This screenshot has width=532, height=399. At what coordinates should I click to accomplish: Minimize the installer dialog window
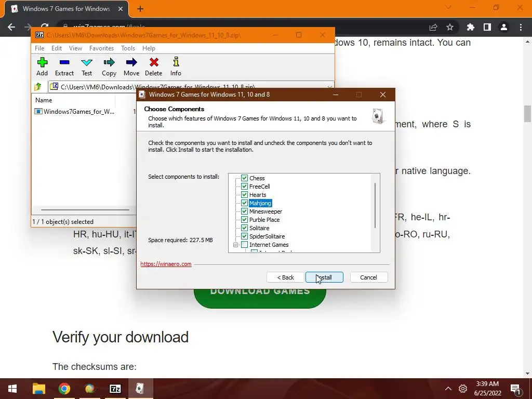click(x=336, y=95)
